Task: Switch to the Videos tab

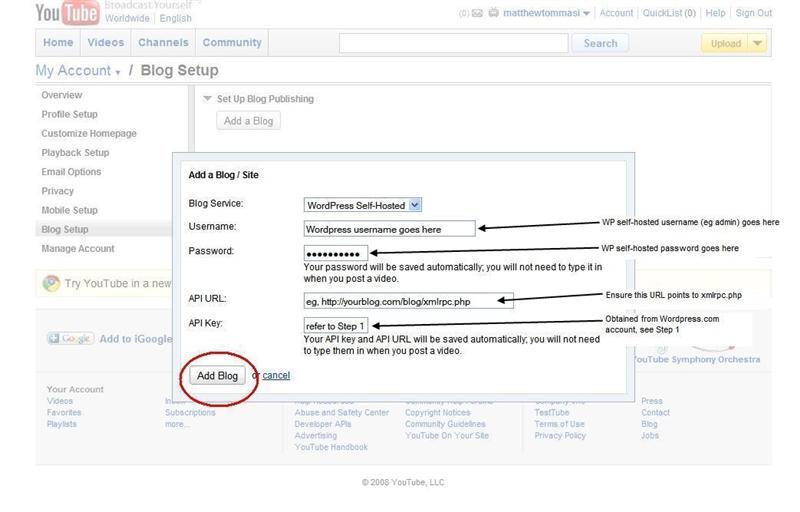Action: 105,43
